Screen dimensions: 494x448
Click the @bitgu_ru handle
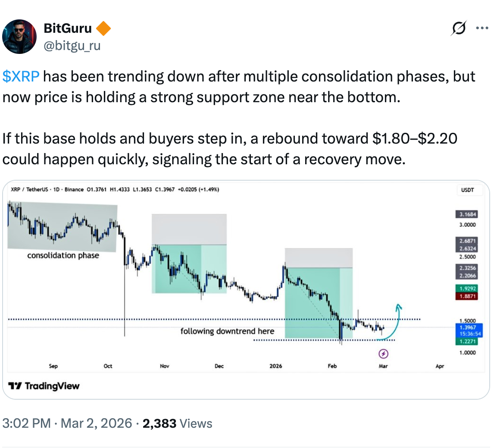(72, 46)
